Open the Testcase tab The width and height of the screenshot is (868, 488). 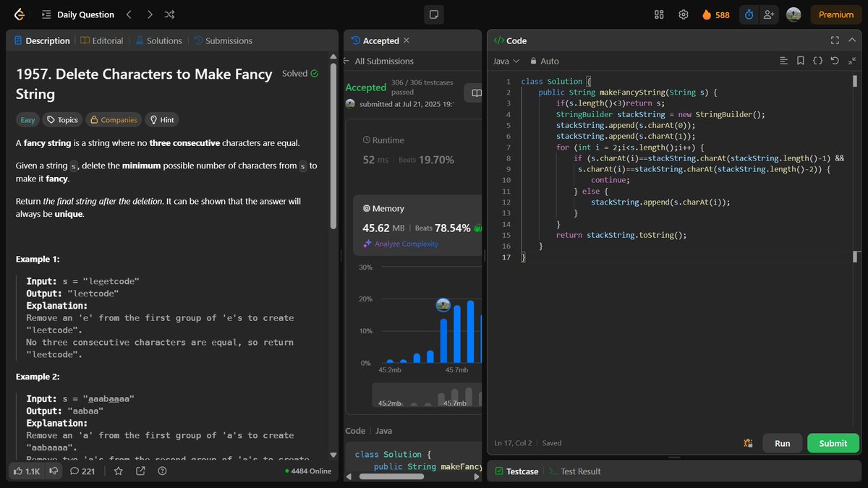[516, 471]
